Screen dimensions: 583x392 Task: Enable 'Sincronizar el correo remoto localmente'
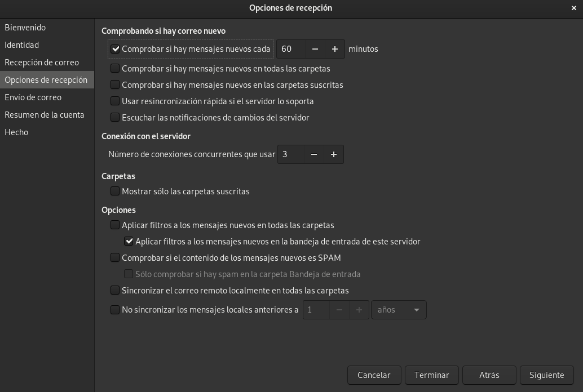pyautogui.click(x=115, y=291)
